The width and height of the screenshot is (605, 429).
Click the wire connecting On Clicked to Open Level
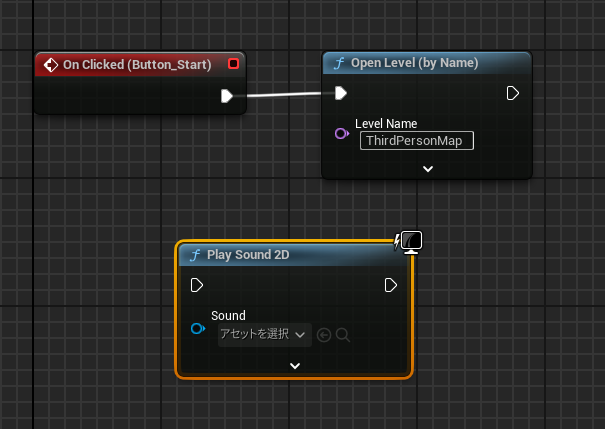(285, 95)
